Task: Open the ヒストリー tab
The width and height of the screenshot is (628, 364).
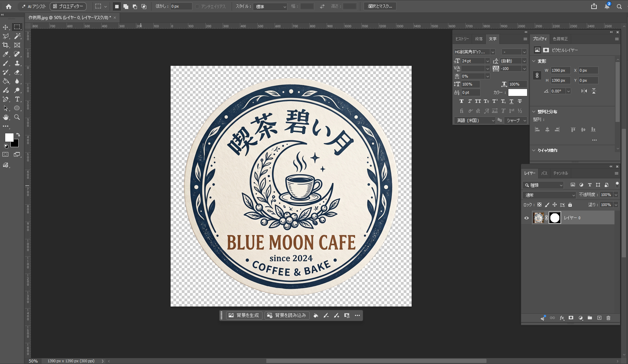Action: point(462,39)
